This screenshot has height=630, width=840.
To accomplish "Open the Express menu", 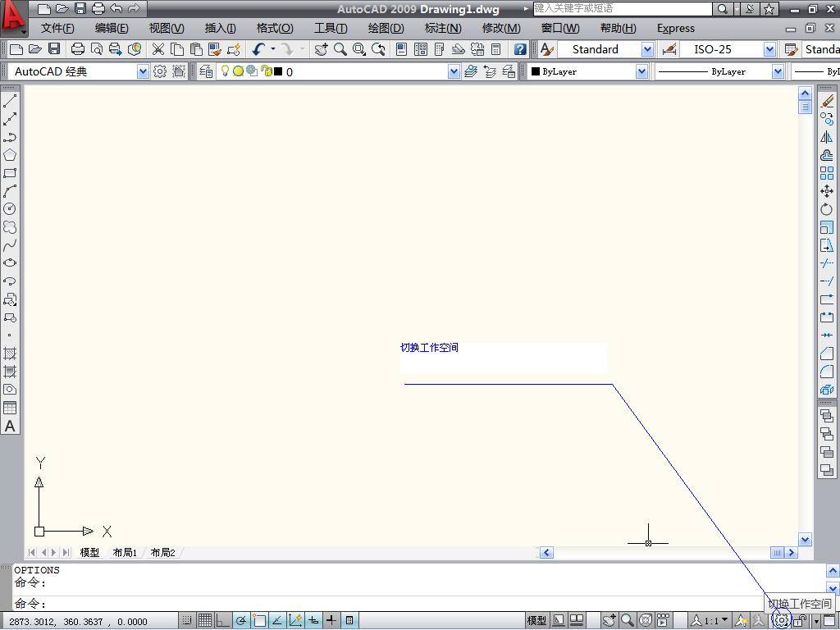I will [x=676, y=29].
